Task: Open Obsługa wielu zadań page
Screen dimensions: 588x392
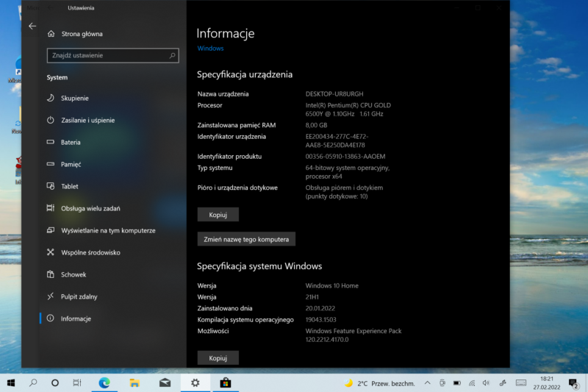Action: click(x=90, y=208)
